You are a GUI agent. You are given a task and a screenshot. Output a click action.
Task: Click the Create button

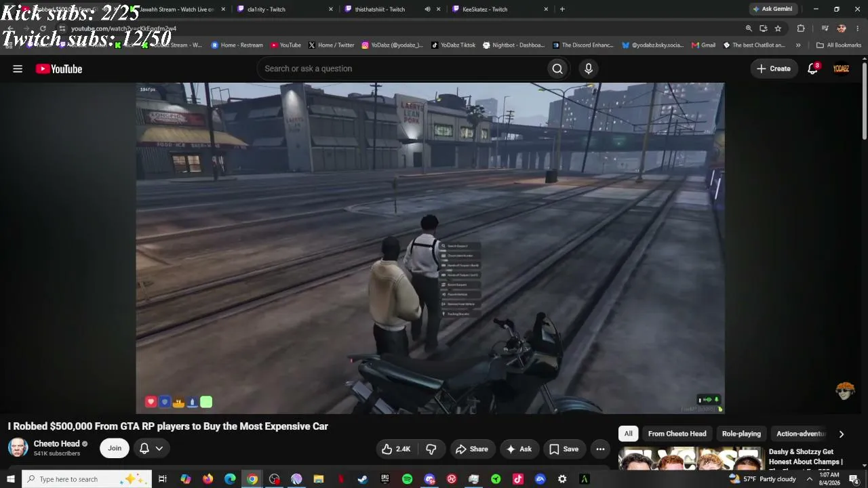tap(774, 68)
